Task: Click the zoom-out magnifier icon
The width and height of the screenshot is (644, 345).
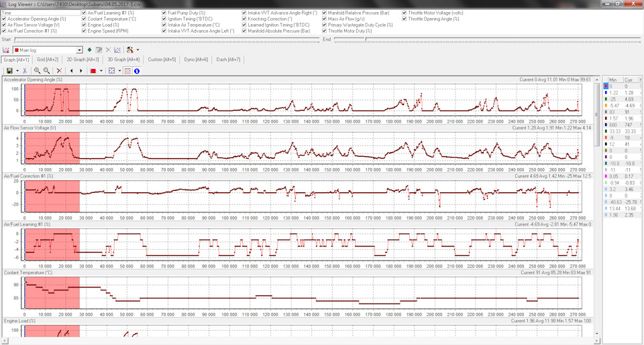Action: tap(46, 71)
